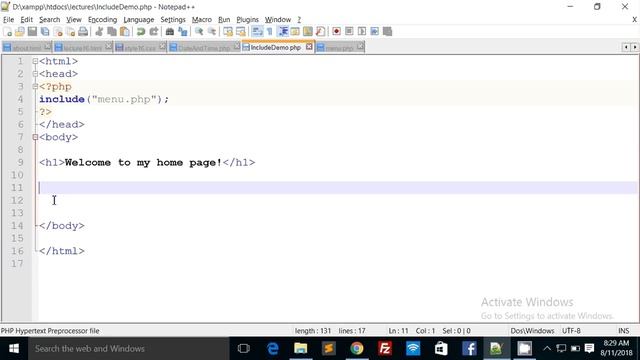The height and width of the screenshot is (360, 640).
Task: Open FileZilla from the taskbar
Action: pyautogui.click(x=384, y=349)
